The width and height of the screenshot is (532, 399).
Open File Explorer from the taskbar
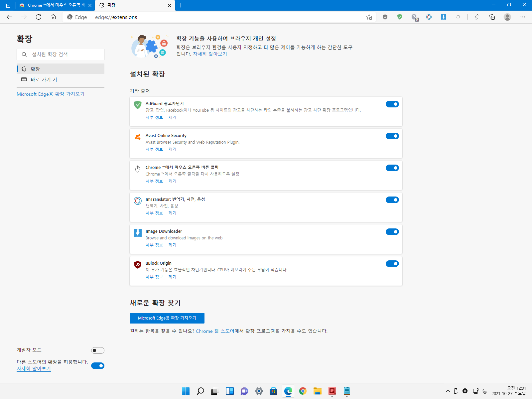(x=318, y=391)
